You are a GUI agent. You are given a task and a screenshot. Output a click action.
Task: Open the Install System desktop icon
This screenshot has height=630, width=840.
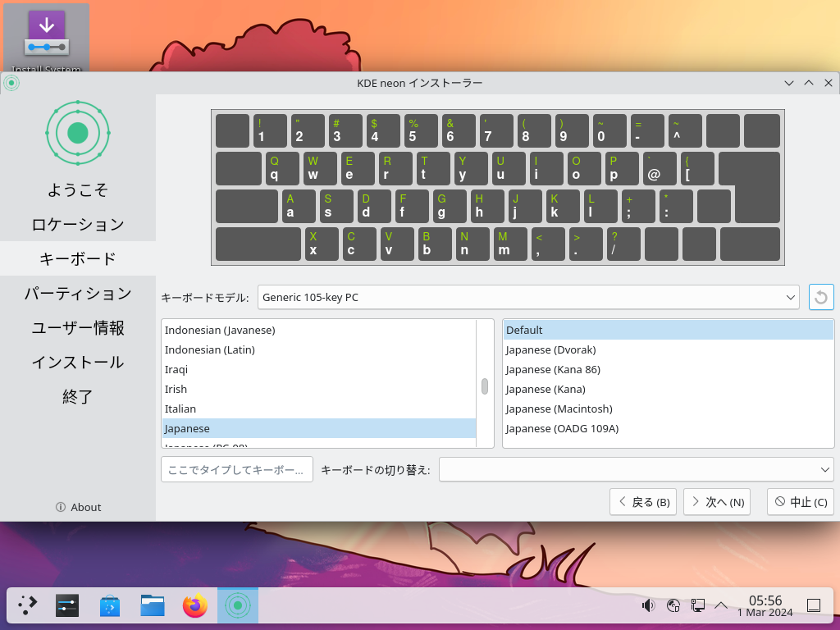pos(47,39)
